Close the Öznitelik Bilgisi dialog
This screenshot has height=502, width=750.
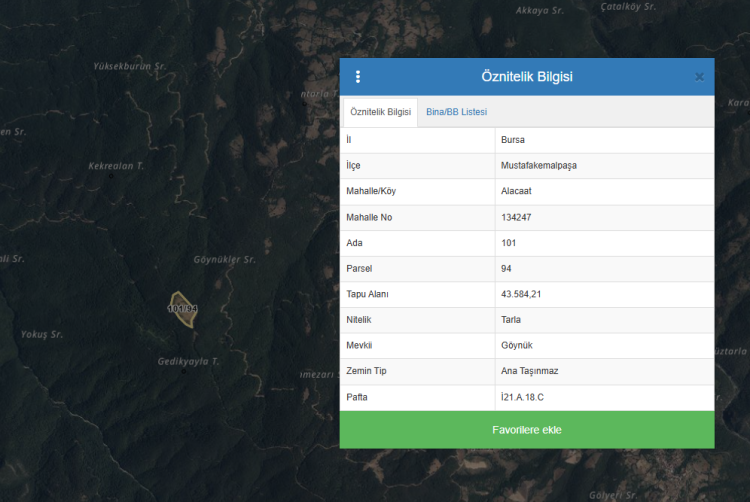(699, 77)
